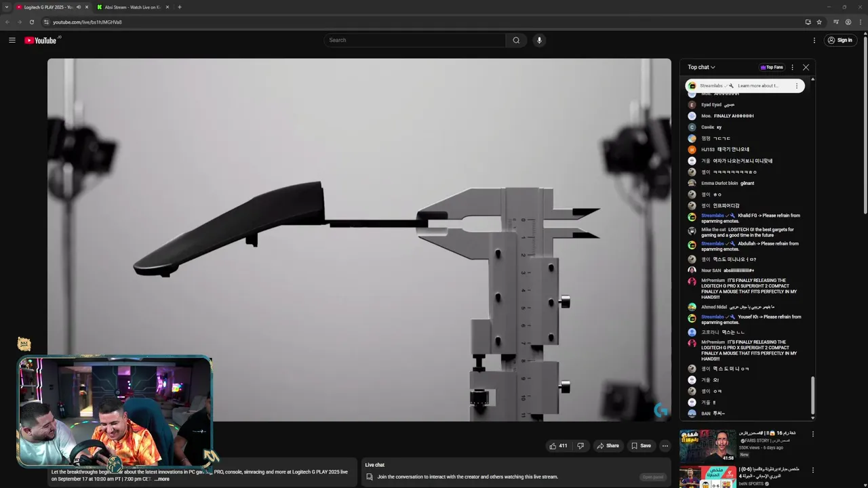Close the Absi Stream tab
The width and height of the screenshot is (868, 488).
[x=167, y=7]
